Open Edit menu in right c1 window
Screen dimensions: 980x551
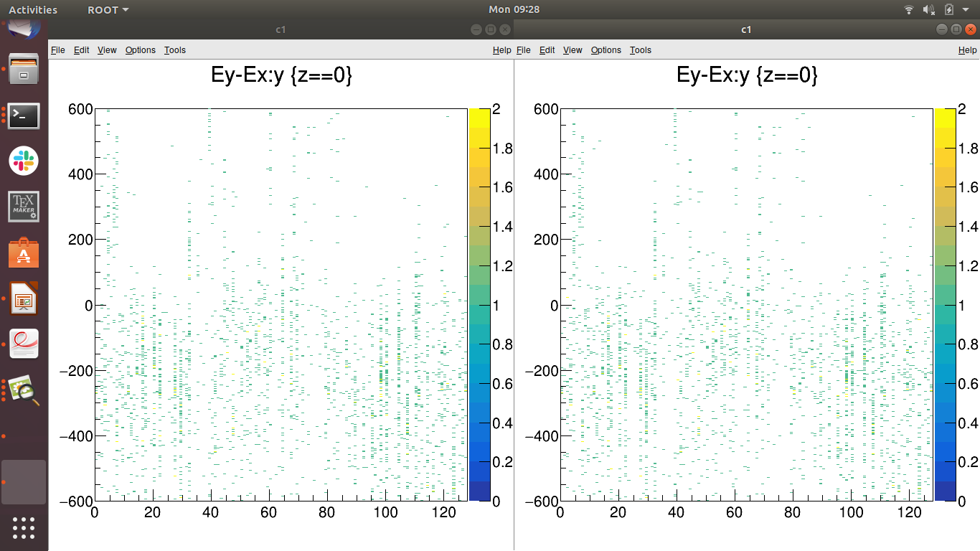tap(547, 50)
